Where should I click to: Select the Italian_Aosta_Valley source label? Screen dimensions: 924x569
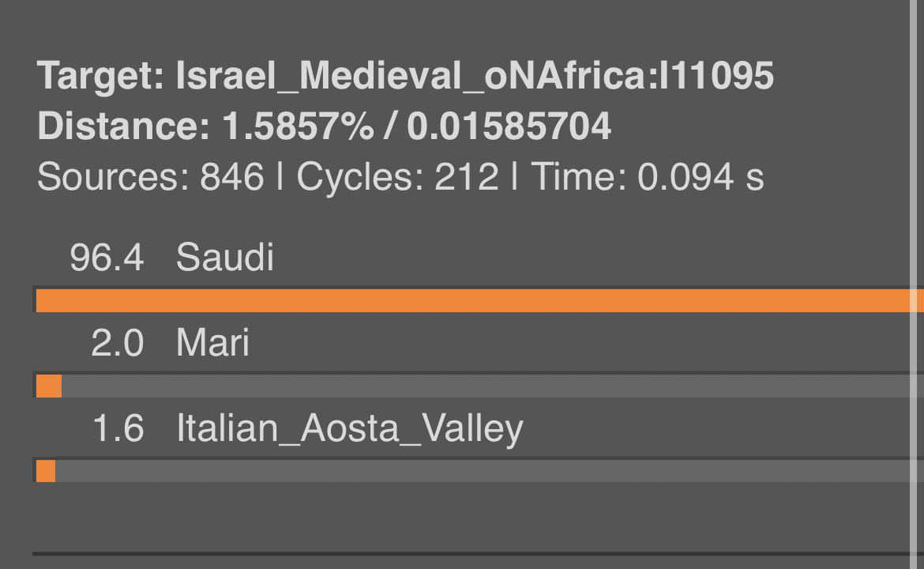(x=350, y=428)
